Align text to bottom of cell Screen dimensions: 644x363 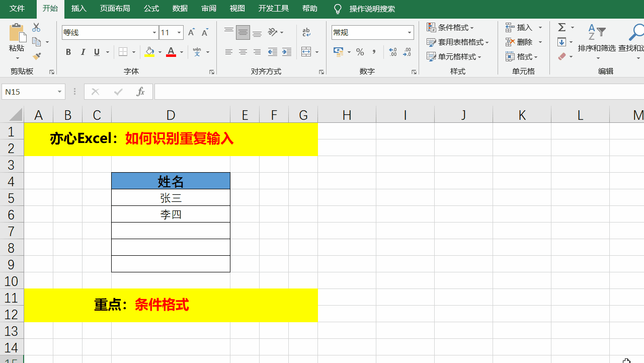257,33
